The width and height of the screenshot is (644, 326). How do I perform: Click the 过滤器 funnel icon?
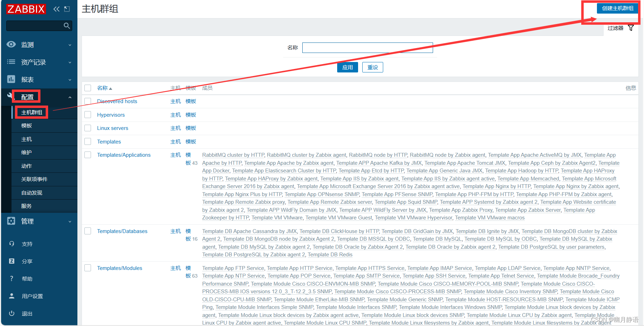pyautogui.click(x=631, y=28)
